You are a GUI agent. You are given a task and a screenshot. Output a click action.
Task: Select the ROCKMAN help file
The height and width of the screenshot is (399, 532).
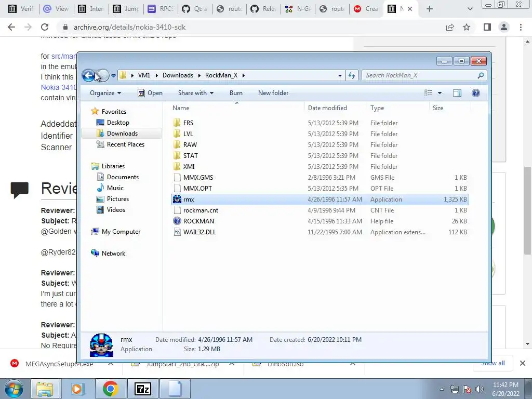[320, 221]
